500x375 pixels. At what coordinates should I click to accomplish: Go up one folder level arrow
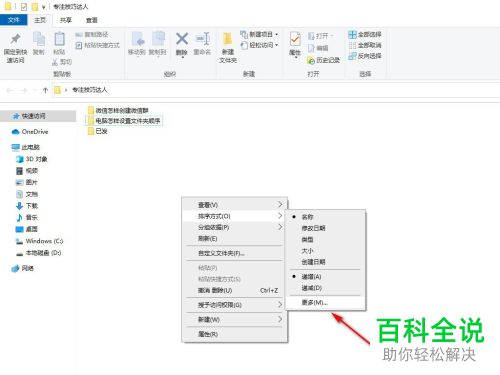[45, 90]
